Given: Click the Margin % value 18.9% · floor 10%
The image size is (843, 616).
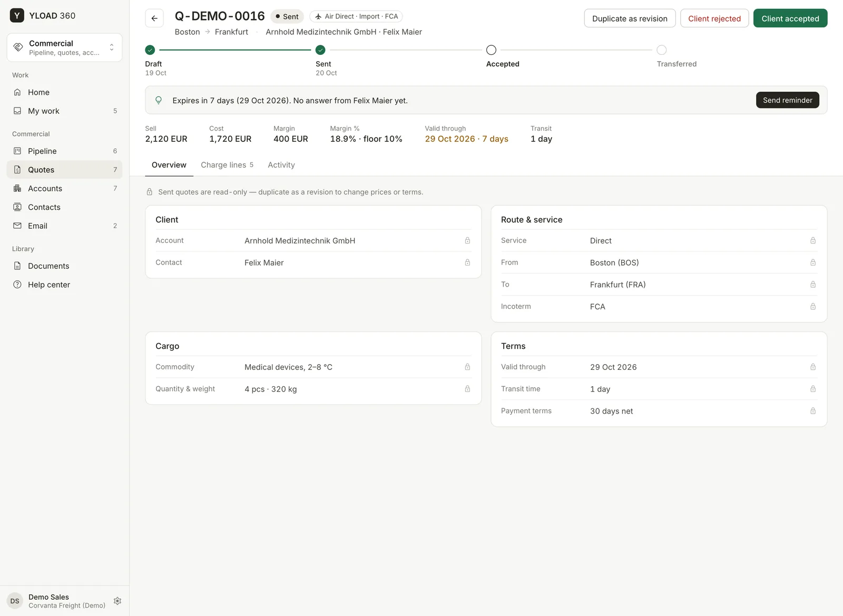Looking at the screenshot, I should click(366, 139).
